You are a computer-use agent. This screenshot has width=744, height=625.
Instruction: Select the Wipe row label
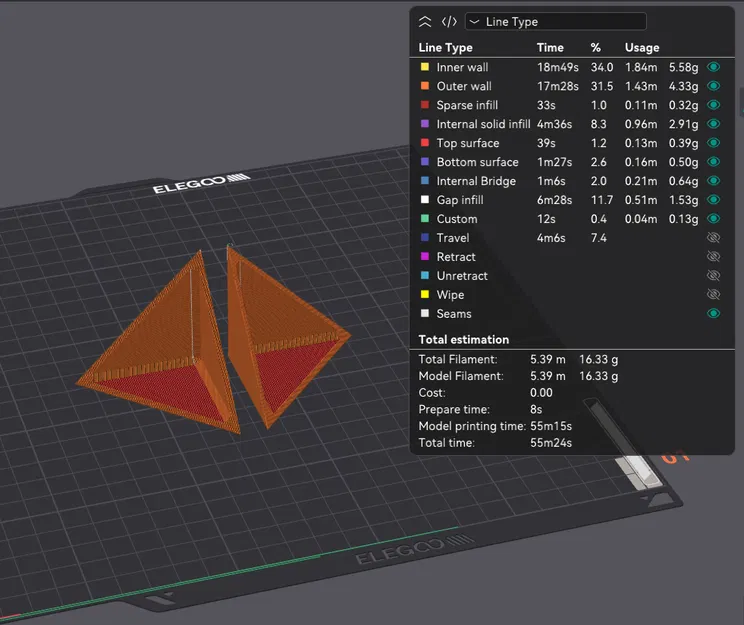pos(450,295)
